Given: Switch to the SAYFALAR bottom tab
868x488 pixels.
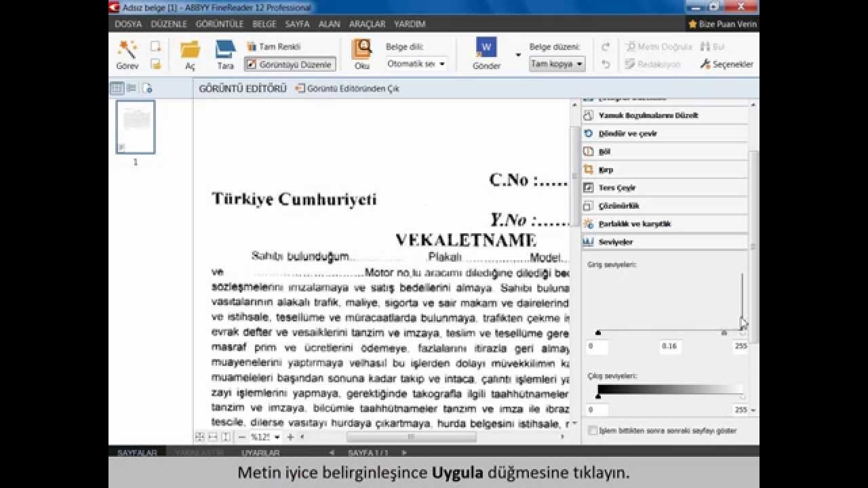Looking at the screenshot, I should click(x=137, y=453).
